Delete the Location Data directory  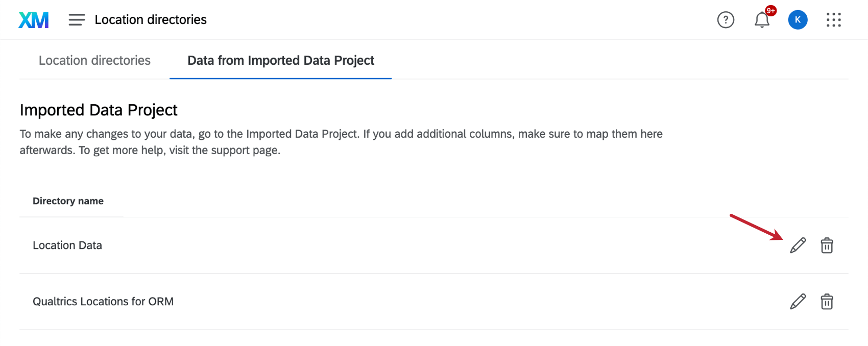827,245
